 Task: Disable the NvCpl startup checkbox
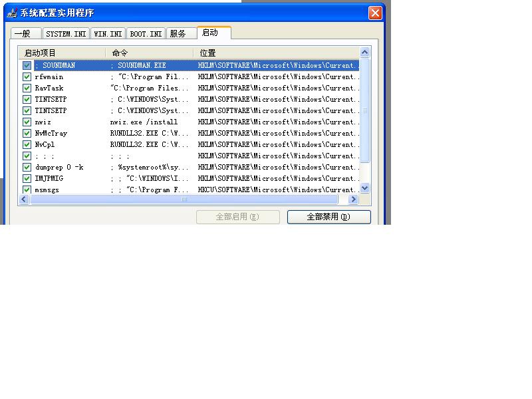[27, 144]
